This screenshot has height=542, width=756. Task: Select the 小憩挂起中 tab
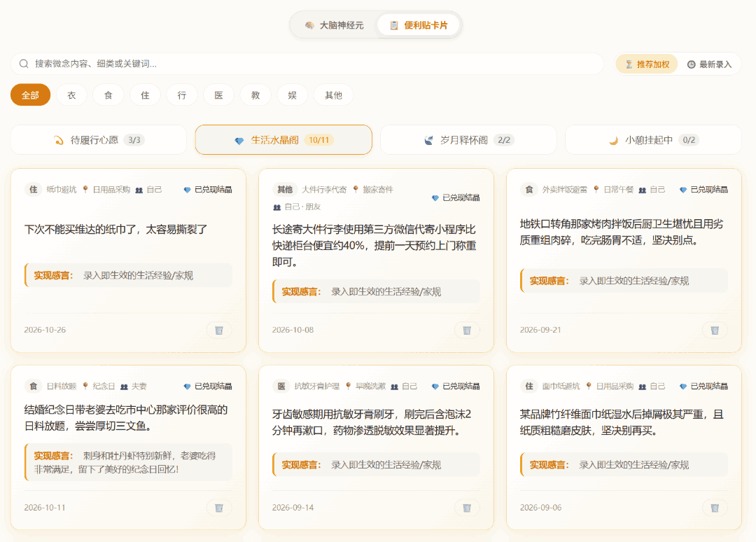653,140
